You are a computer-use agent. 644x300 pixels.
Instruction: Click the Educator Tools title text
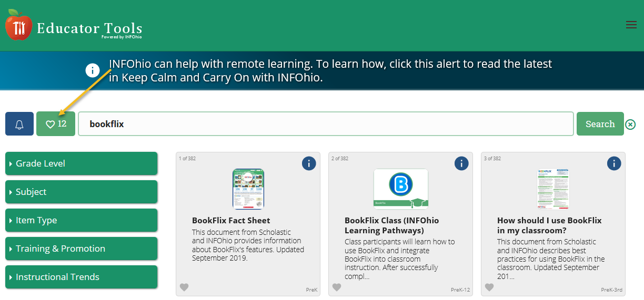pyautogui.click(x=89, y=28)
